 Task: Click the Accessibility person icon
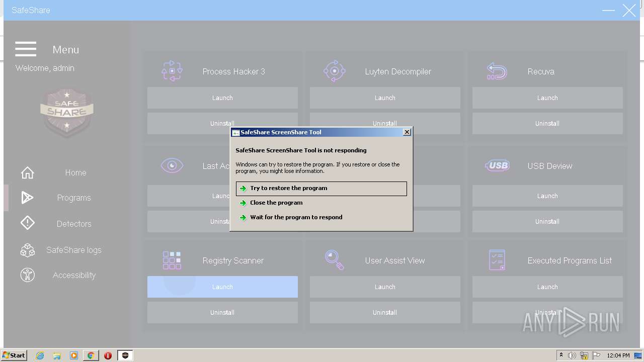pos(27,275)
